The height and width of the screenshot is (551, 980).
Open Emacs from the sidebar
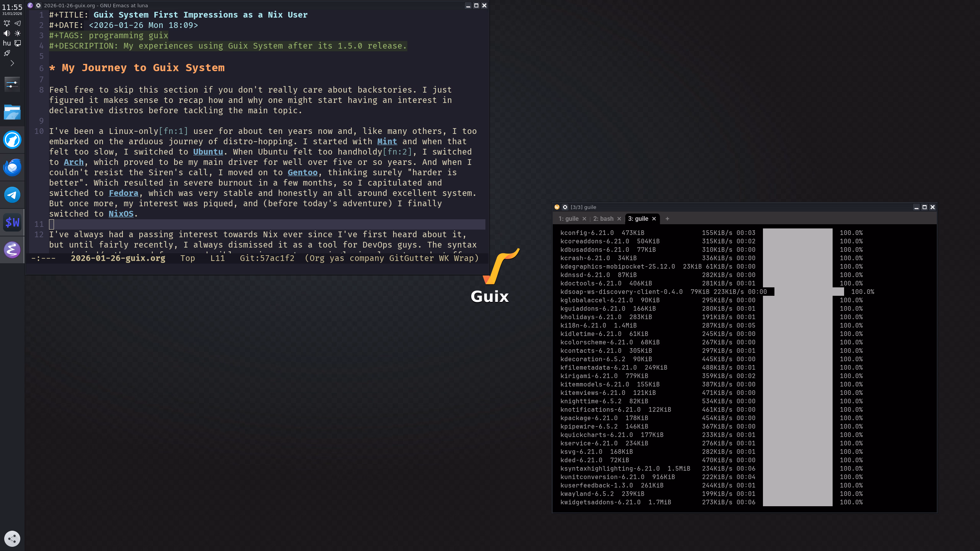tap(12, 249)
